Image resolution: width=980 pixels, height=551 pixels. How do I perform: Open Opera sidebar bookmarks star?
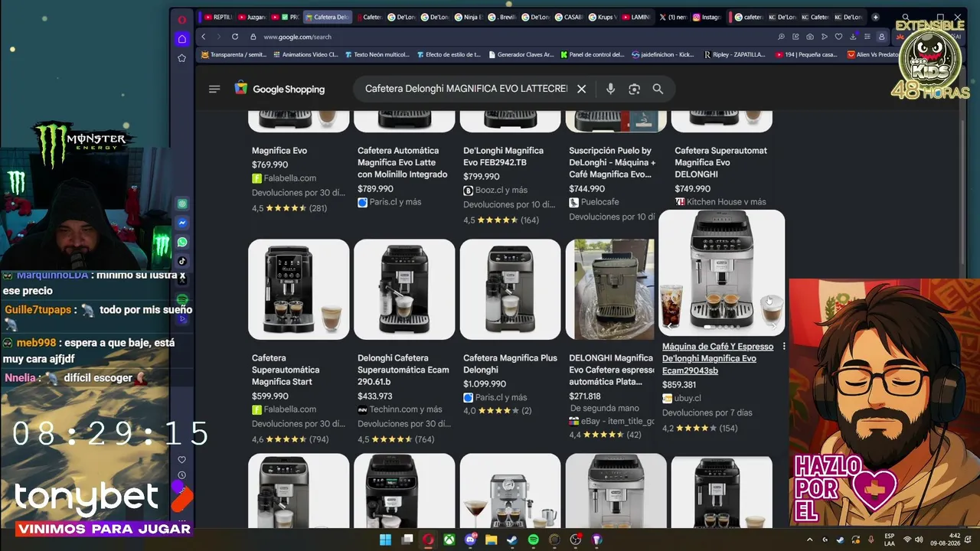[x=181, y=58]
